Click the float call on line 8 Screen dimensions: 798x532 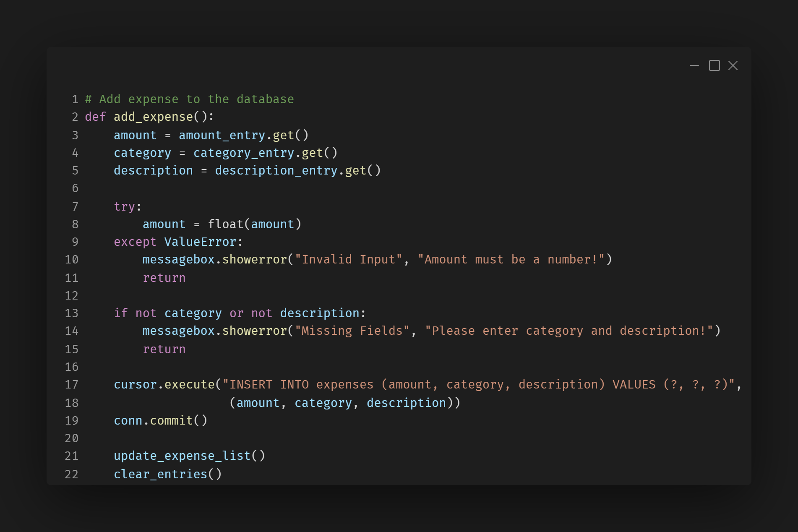click(226, 224)
